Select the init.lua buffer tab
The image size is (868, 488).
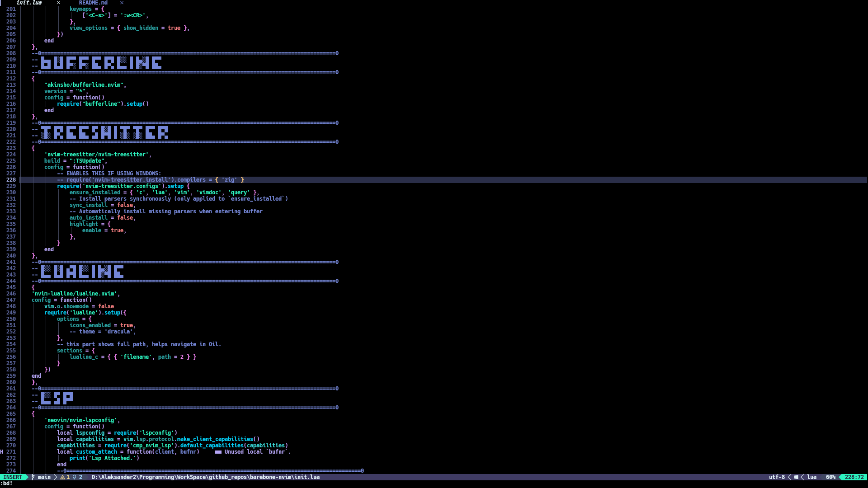(x=29, y=3)
